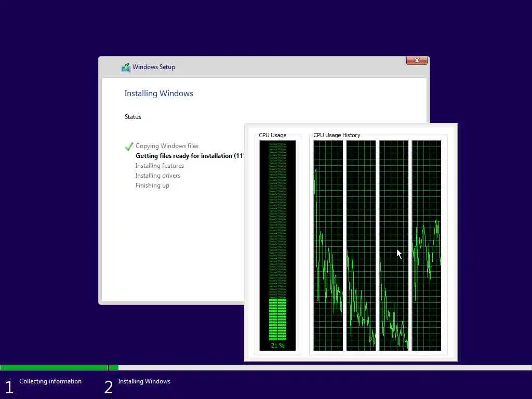Select the Copying Windows files step
The height and width of the screenshot is (399, 532).
click(x=167, y=146)
